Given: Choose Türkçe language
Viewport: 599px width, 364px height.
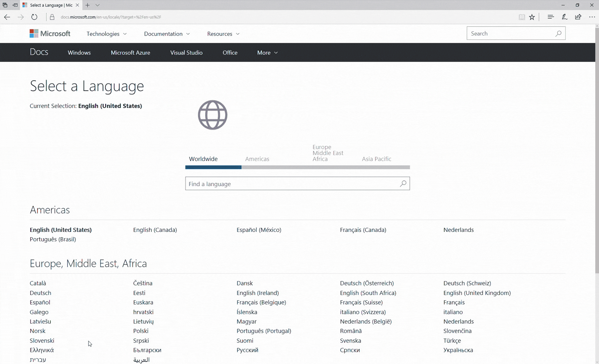Looking at the screenshot, I should pyautogui.click(x=452, y=341).
